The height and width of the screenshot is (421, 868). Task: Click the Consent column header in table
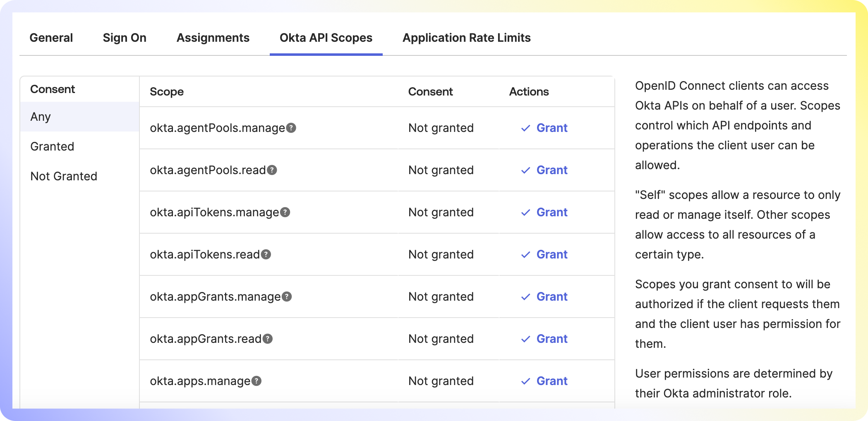430,92
